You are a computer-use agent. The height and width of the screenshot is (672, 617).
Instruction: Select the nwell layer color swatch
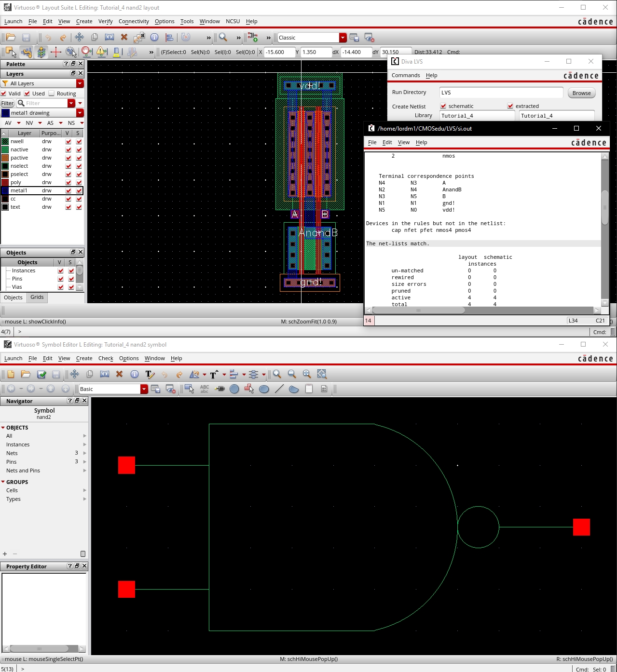5,141
